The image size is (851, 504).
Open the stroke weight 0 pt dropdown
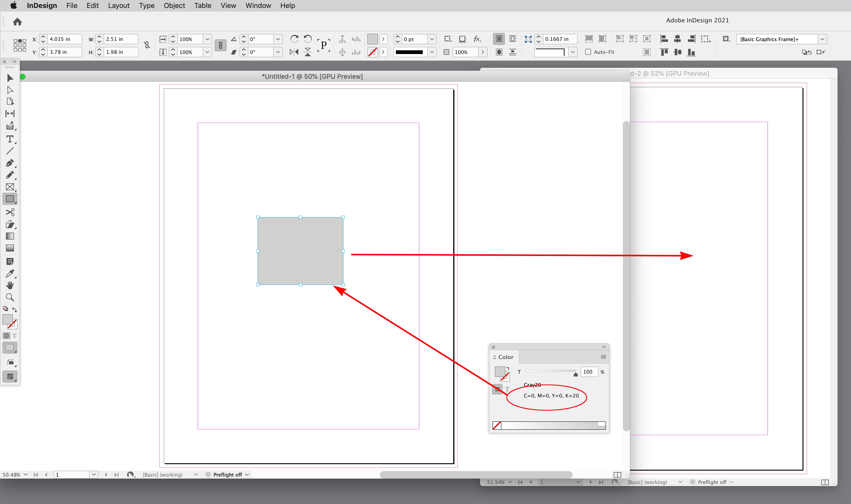pyautogui.click(x=432, y=39)
